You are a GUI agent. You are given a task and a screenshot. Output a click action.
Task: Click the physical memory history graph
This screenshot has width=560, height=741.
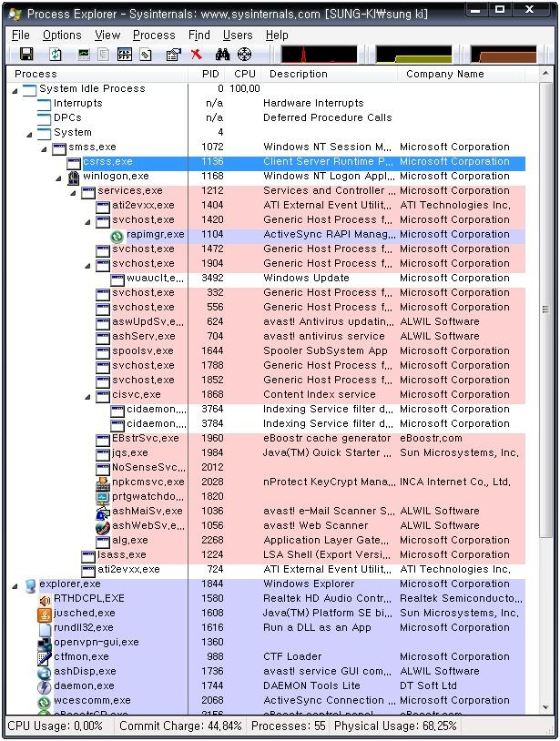coord(504,55)
